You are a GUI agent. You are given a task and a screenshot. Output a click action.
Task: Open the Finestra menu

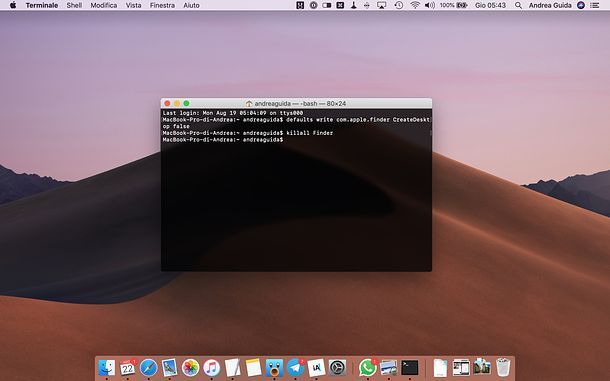[x=162, y=5]
